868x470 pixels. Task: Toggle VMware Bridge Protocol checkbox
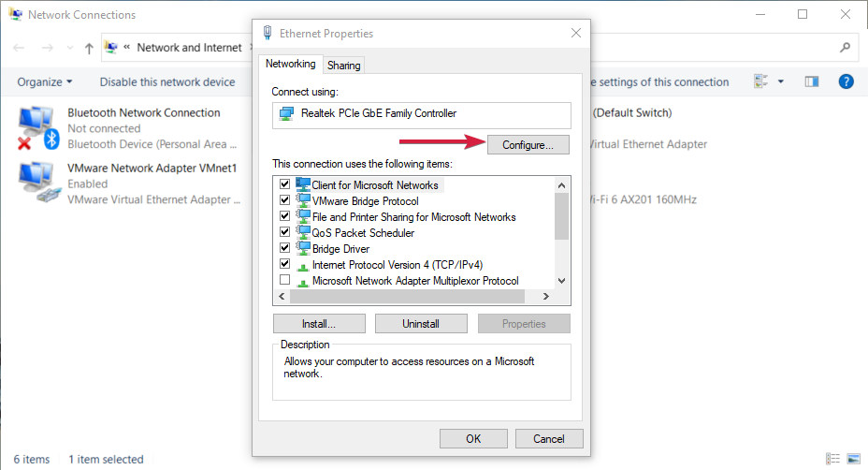(284, 200)
